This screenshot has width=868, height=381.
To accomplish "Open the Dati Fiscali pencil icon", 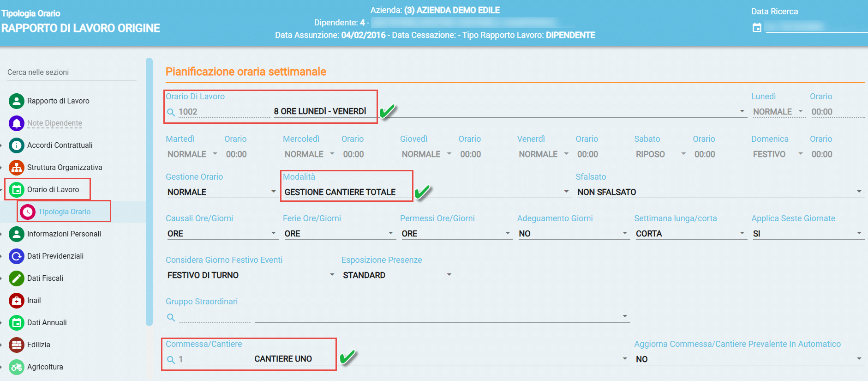I will point(17,278).
